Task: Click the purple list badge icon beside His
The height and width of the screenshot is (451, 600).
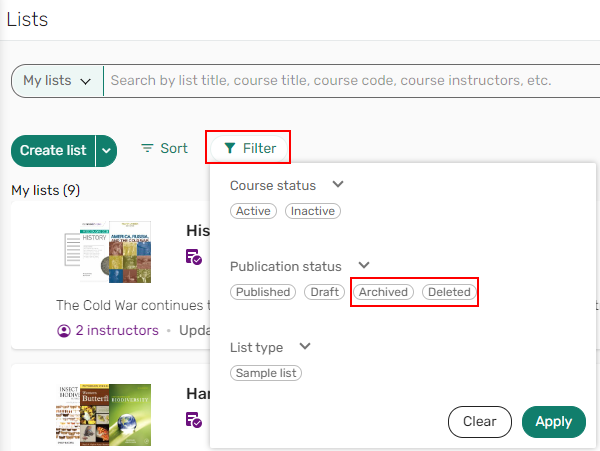Action: pyautogui.click(x=194, y=257)
